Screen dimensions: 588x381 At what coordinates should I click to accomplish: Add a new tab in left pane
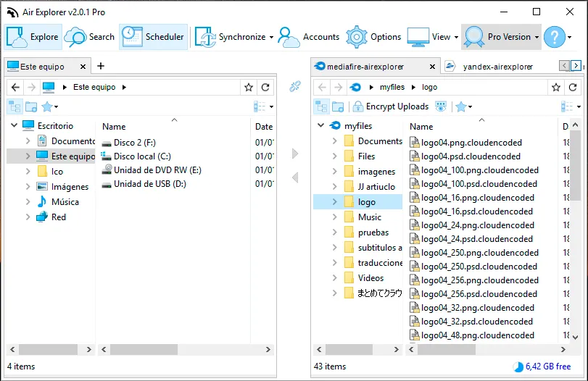pyautogui.click(x=101, y=66)
